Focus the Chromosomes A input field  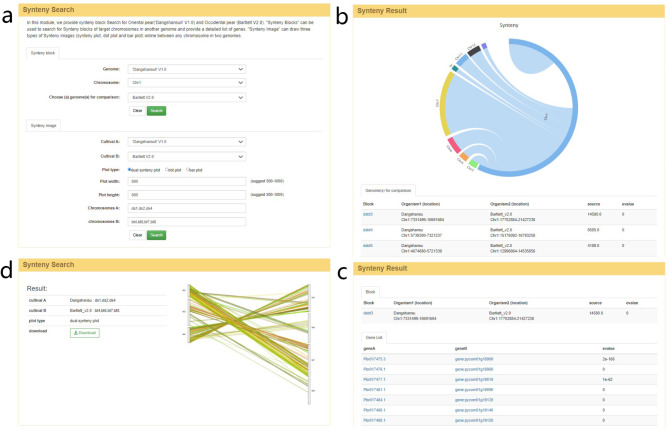pos(187,208)
